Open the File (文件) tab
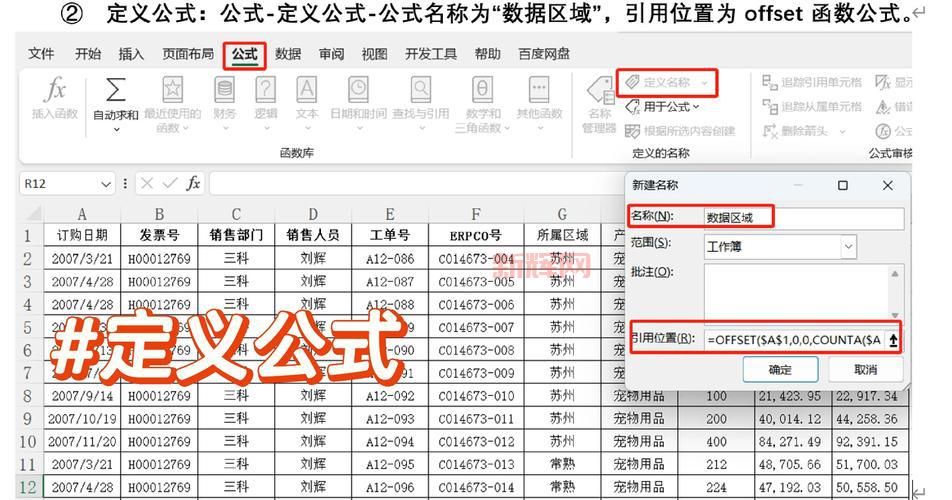Viewport: 952px width, 500px height. point(41,54)
